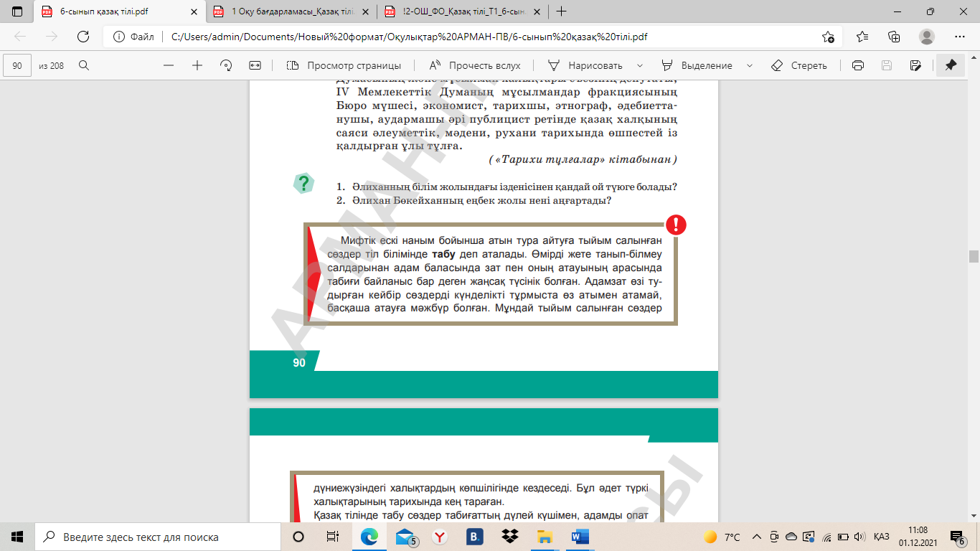Viewport: 980px width, 551px height.
Task: Open the tab actions menu icon
Action: (17, 11)
